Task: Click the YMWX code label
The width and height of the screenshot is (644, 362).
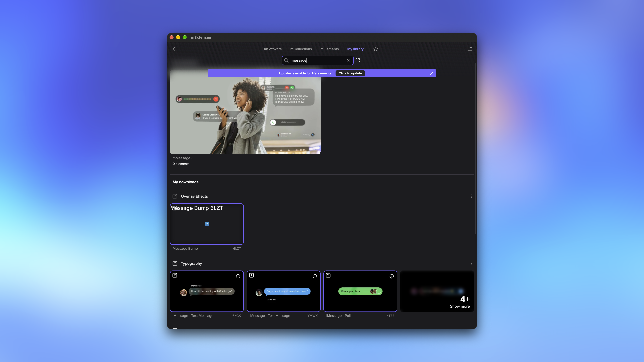Action: 312,316
